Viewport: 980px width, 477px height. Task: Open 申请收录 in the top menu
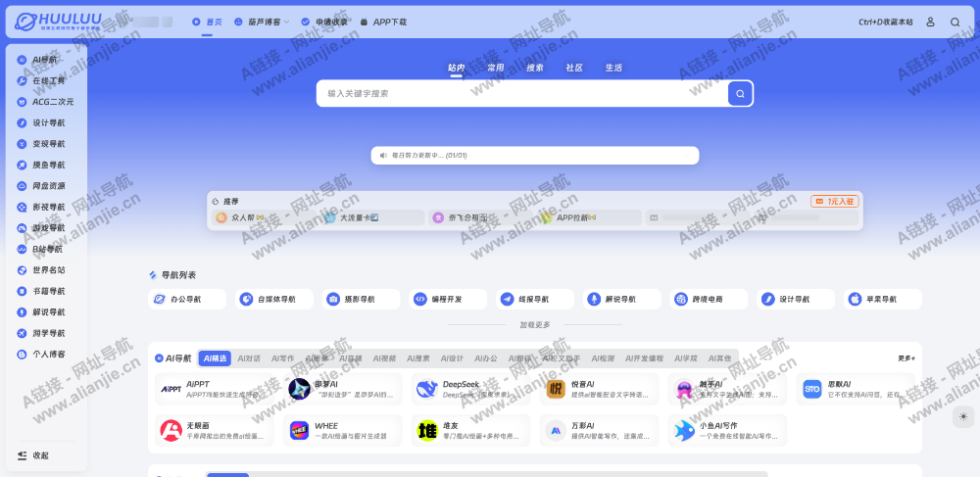(324, 22)
